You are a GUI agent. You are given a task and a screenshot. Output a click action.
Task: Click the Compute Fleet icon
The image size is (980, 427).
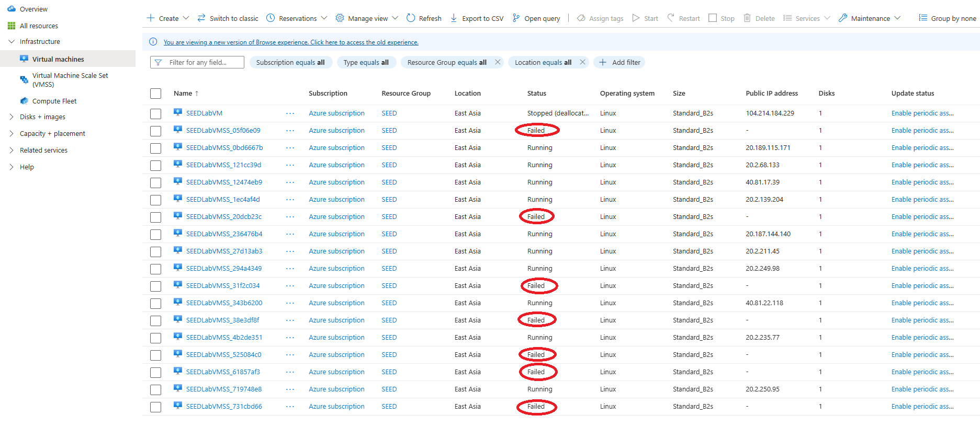[x=24, y=101]
